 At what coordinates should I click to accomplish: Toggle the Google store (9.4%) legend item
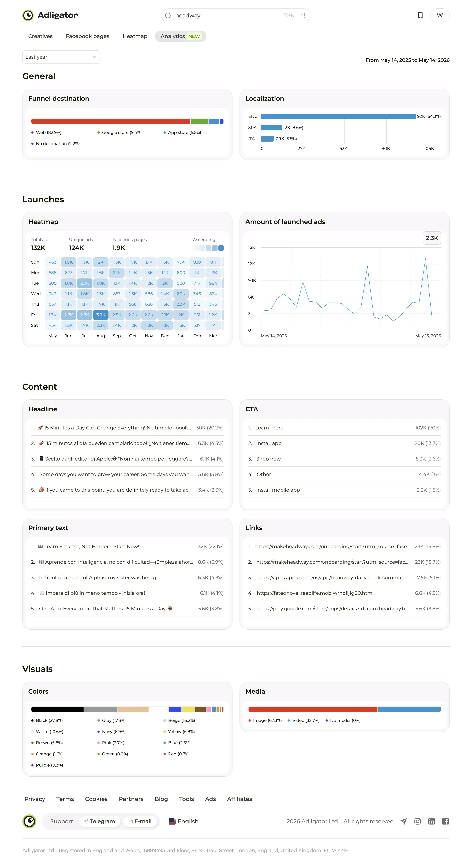coord(119,133)
